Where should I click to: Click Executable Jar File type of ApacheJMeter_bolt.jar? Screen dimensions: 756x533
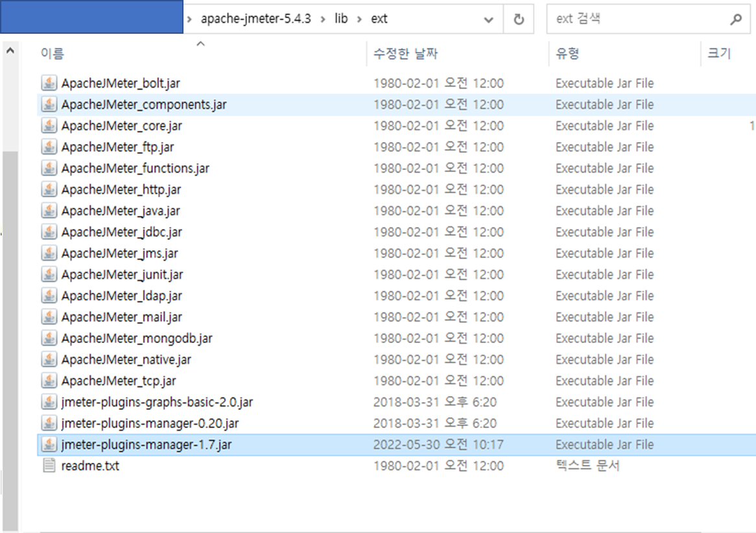[x=605, y=83]
